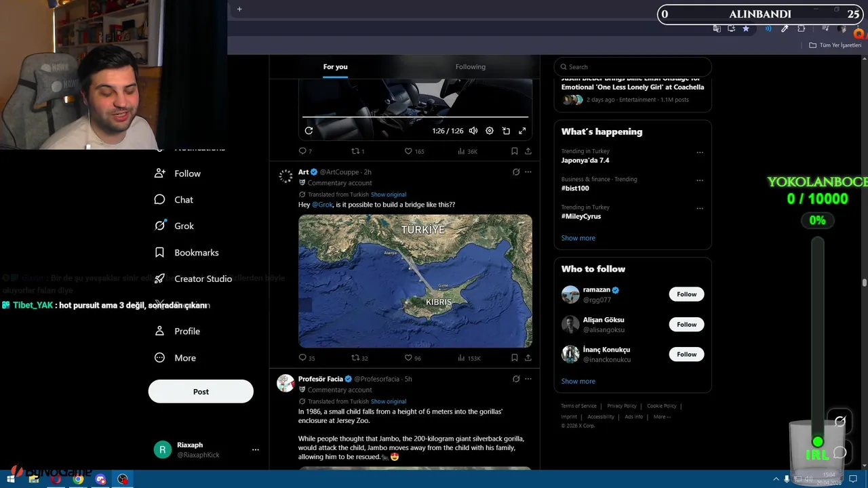View analytics showing 153K views

click(469, 358)
